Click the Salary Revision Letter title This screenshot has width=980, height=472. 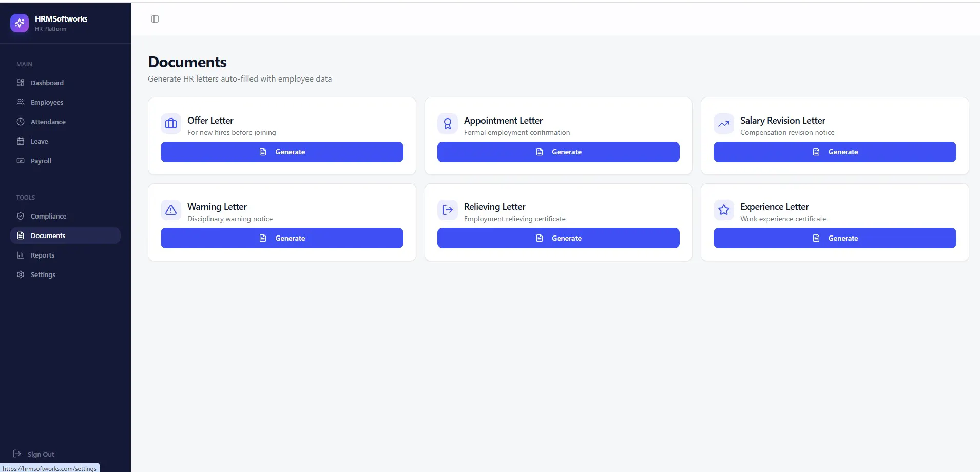(x=783, y=121)
